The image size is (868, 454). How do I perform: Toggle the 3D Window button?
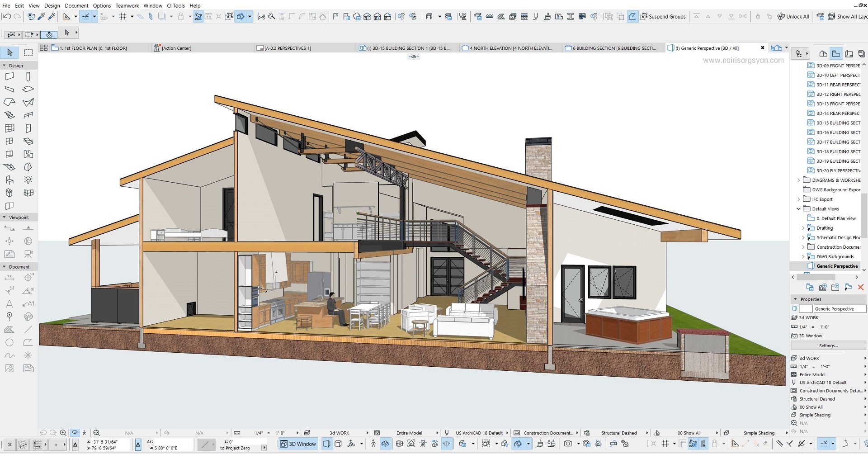coord(298,444)
